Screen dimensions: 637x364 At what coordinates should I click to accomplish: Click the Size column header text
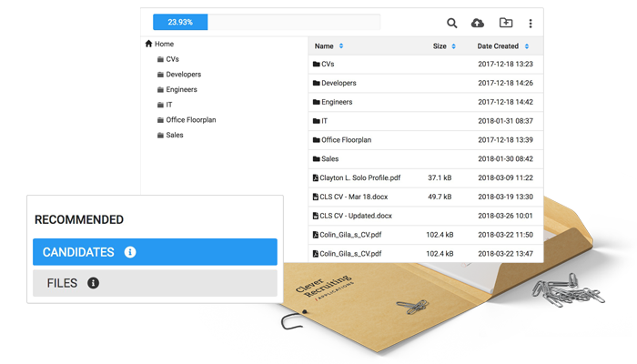(440, 46)
